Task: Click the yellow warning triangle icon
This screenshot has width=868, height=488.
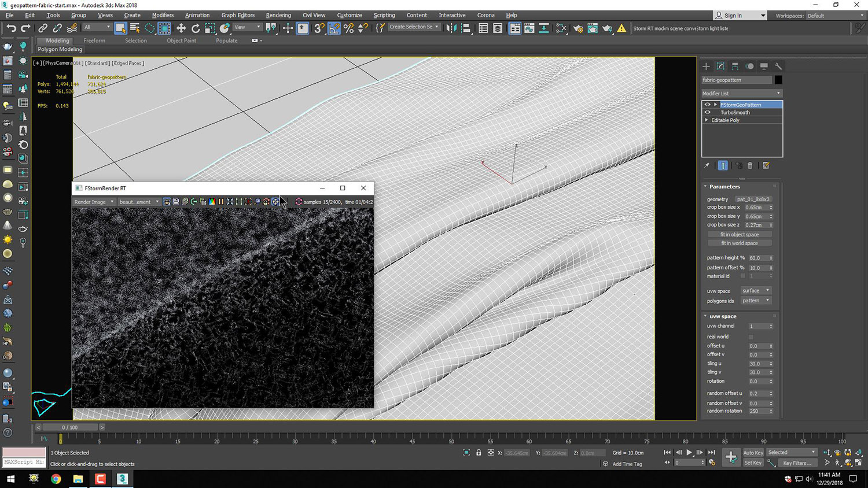Action: 621,28
